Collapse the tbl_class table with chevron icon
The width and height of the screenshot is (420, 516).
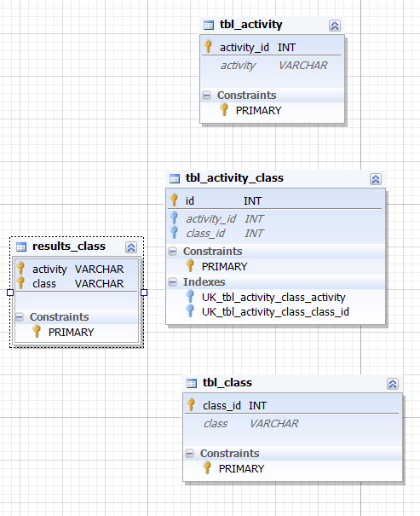click(x=393, y=384)
